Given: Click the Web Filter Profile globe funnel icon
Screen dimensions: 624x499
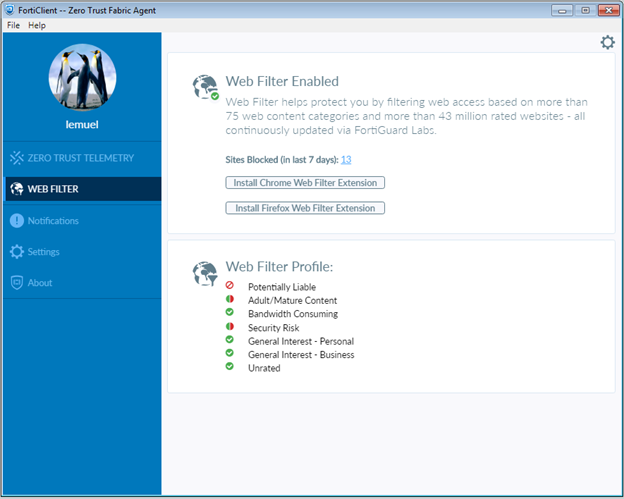Looking at the screenshot, I should click(x=205, y=273).
